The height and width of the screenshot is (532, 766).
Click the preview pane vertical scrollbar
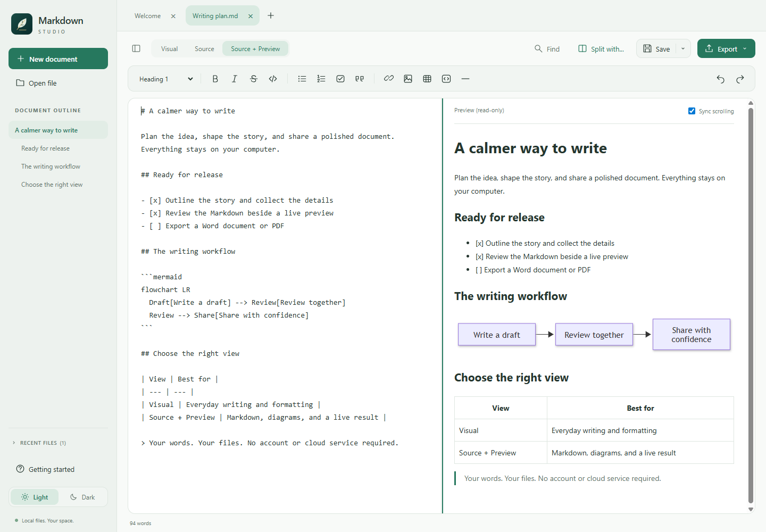coord(751,305)
